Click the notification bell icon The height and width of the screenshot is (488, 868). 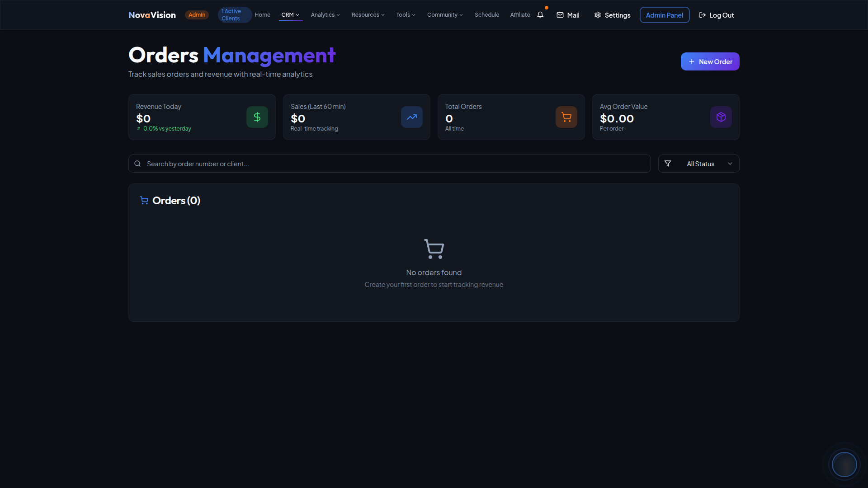click(540, 15)
